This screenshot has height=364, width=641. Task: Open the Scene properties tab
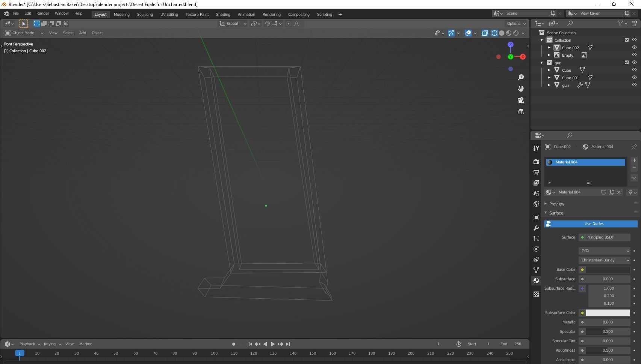tap(536, 193)
